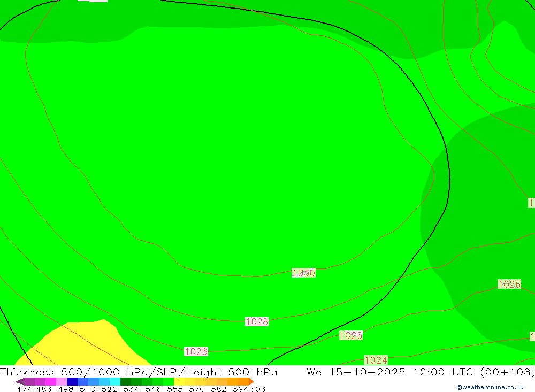This screenshot has height=392, width=535.
Task: Click the legend value 606
Action: pos(258,389)
